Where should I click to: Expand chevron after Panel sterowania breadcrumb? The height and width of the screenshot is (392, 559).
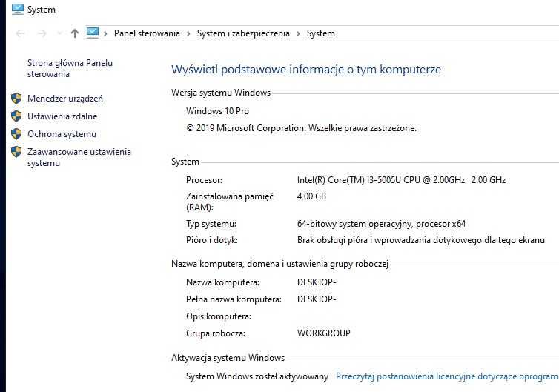188,33
